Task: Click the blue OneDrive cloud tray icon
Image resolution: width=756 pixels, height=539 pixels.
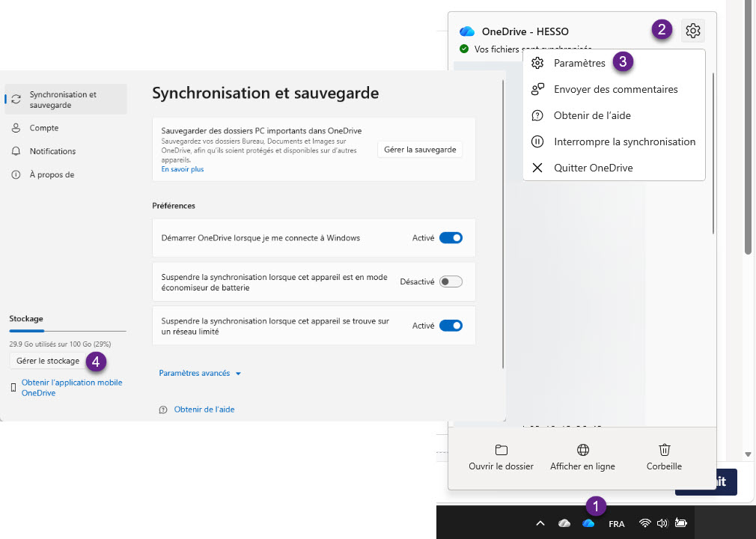Action: tap(588, 523)
